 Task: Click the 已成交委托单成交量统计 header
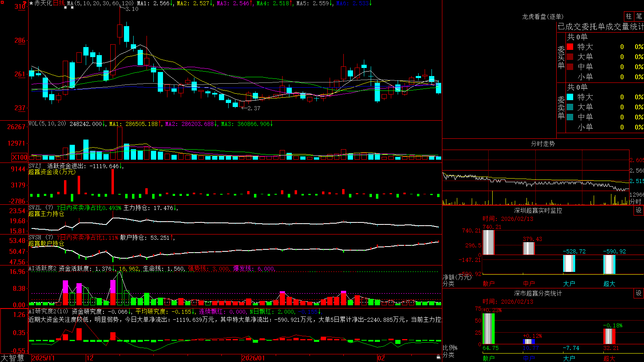pyautogui.click(x=601, y=27)
